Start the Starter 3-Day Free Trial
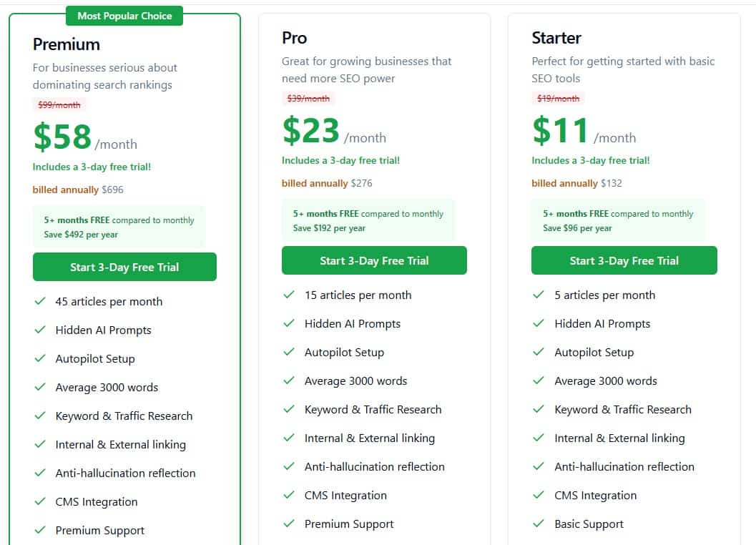This screenshot has height=545, width=756. click(x=624, y=260)
